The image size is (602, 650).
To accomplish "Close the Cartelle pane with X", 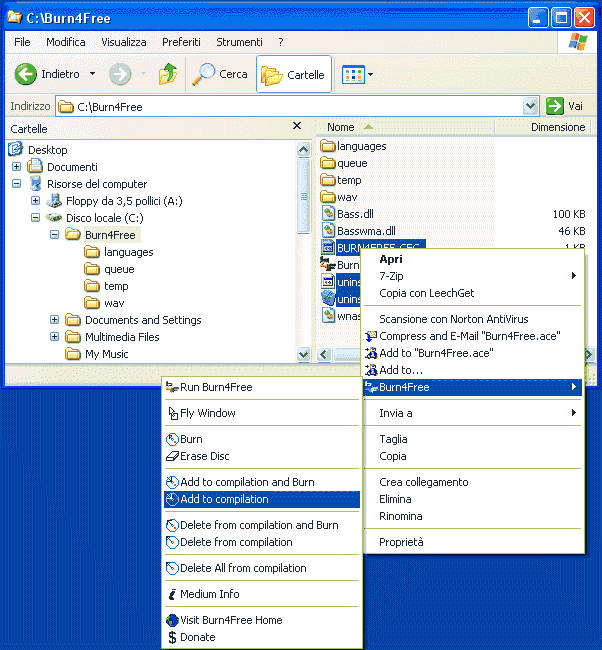I will [x=297, y=126].
